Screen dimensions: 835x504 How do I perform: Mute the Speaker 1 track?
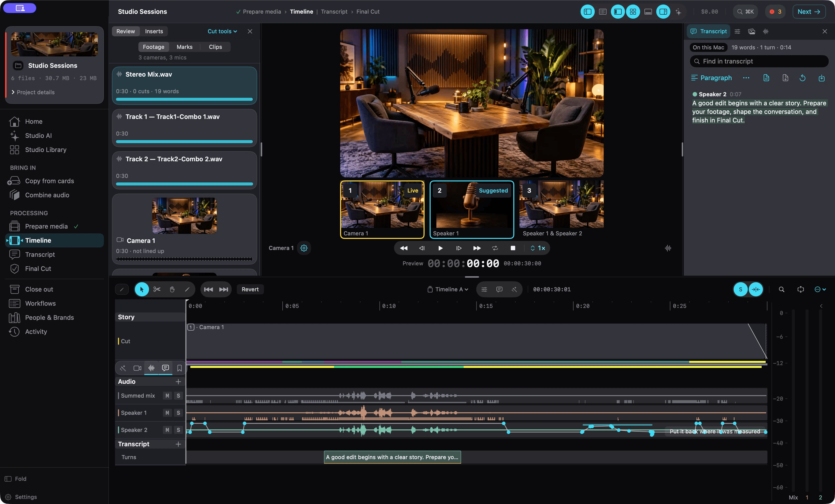tap(167, 413)
